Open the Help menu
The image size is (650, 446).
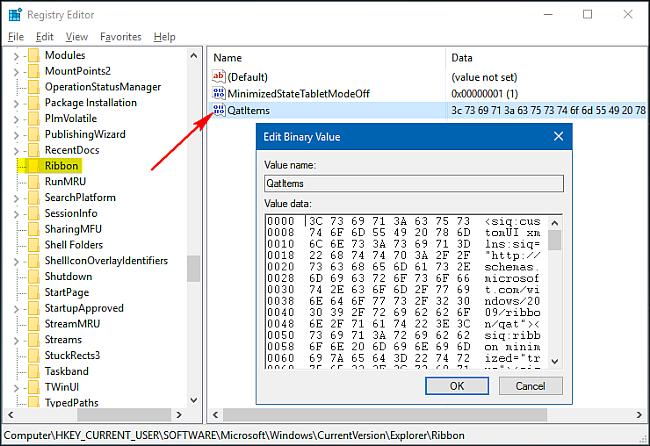tap(164, 37)
